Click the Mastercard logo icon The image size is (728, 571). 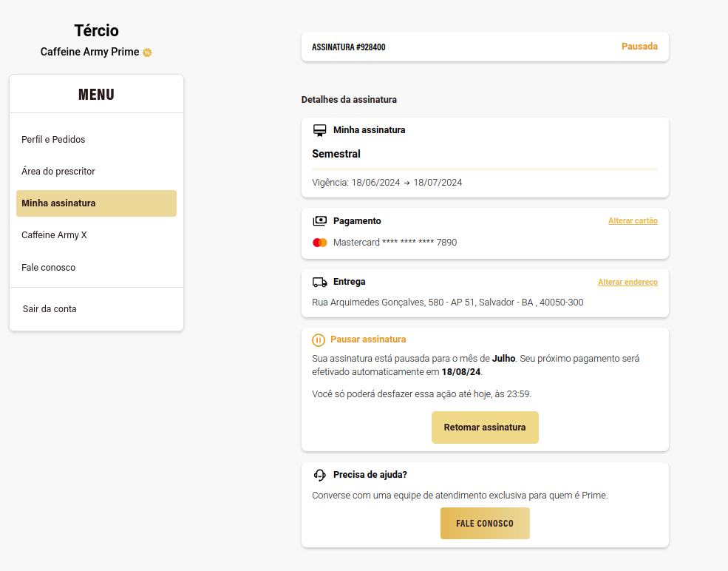tap(319, 243)
